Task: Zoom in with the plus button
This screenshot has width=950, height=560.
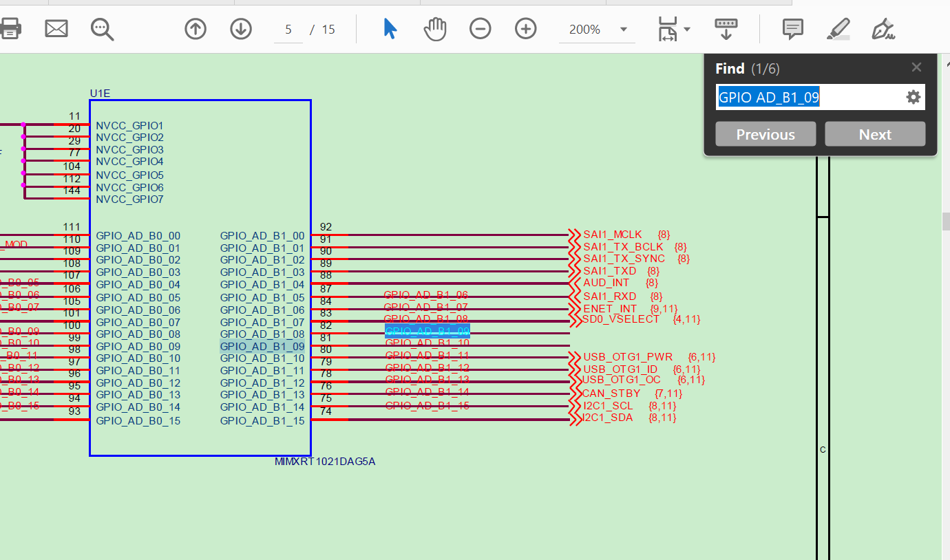Action: 525,29
